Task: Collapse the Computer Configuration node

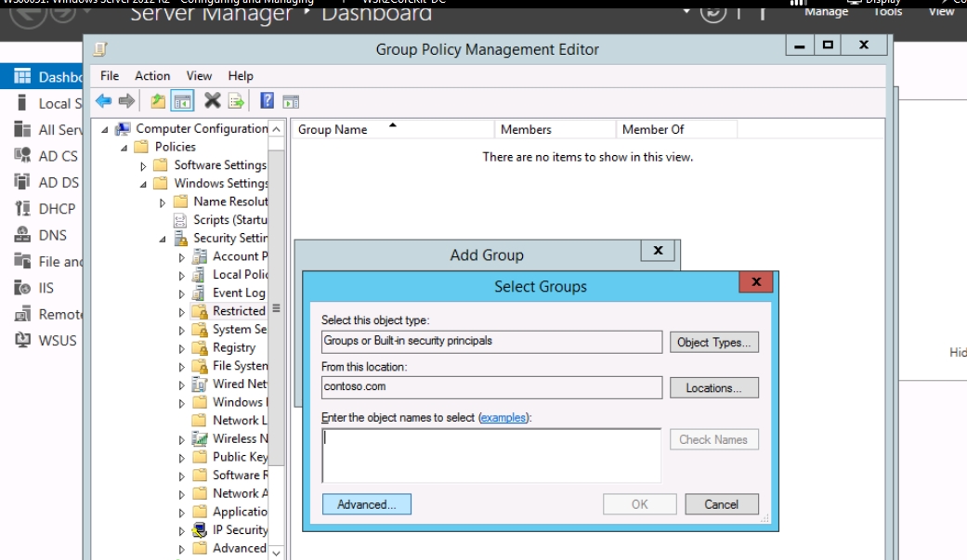Action: coord(105,129)
